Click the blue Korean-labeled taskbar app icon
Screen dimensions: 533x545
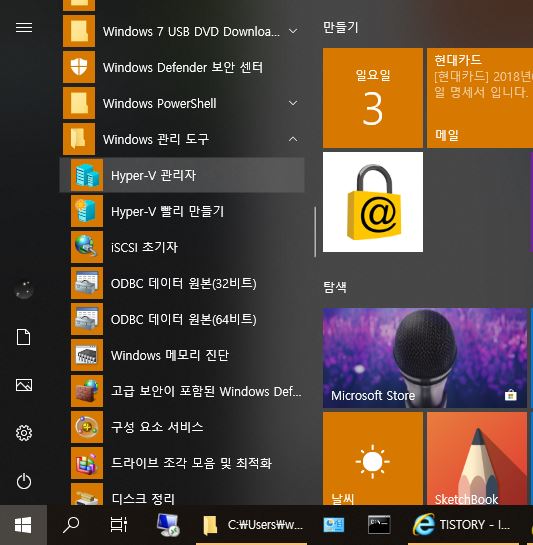coord(334,525)
